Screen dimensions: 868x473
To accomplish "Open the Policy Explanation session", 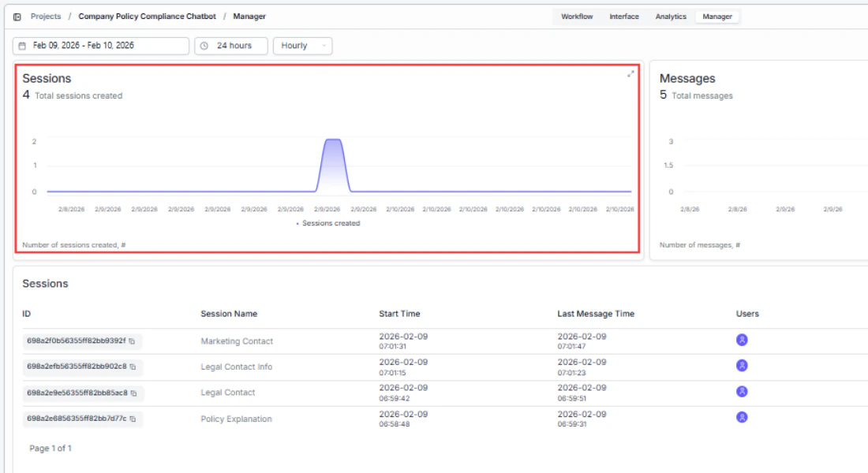I will pos(237,419).
